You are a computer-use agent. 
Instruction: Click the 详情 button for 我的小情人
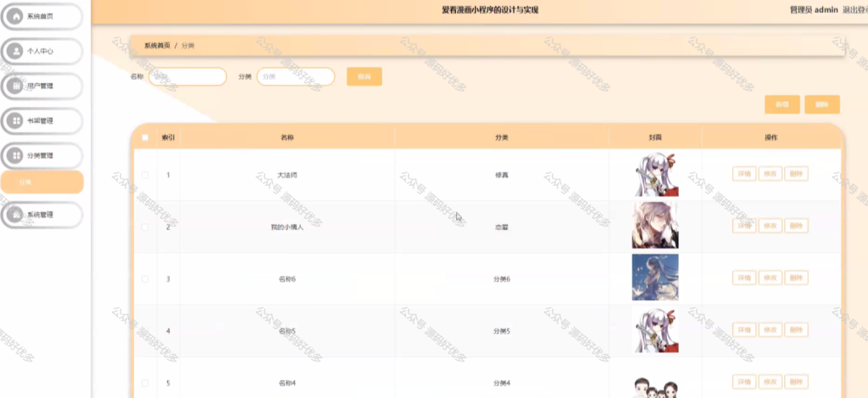(744, 226)
